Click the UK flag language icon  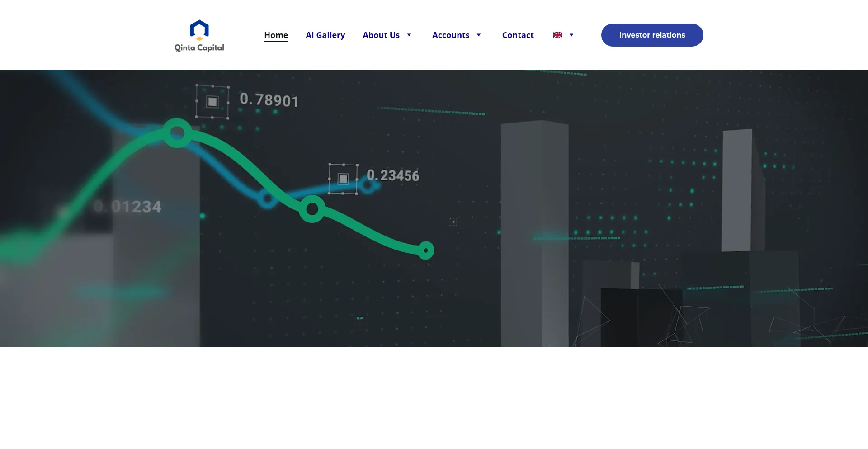(x=558, y=35)
